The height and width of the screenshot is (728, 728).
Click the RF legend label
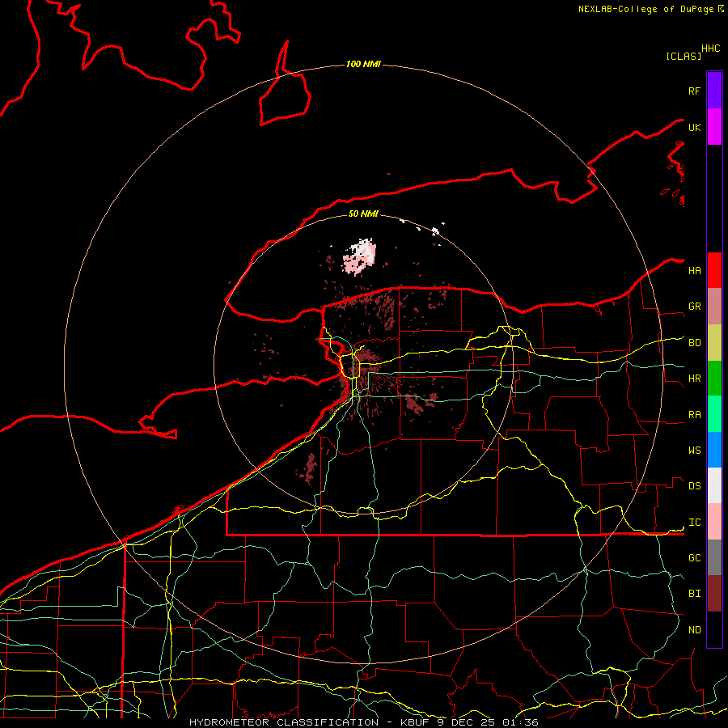694,91
